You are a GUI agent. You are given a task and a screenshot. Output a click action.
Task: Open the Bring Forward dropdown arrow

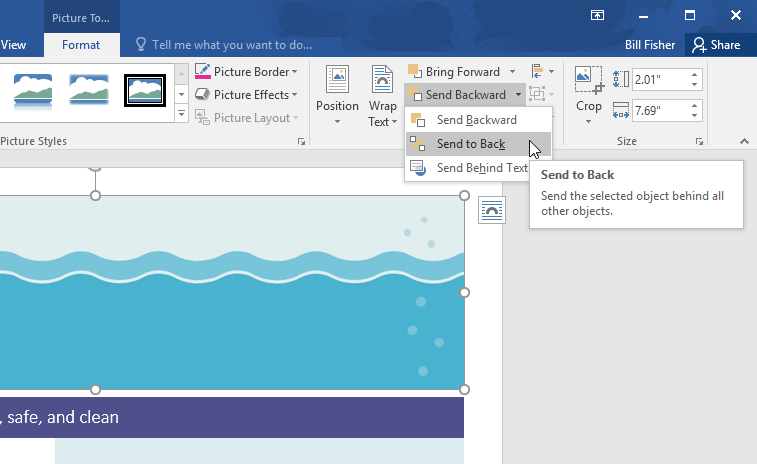coord(512,72)
